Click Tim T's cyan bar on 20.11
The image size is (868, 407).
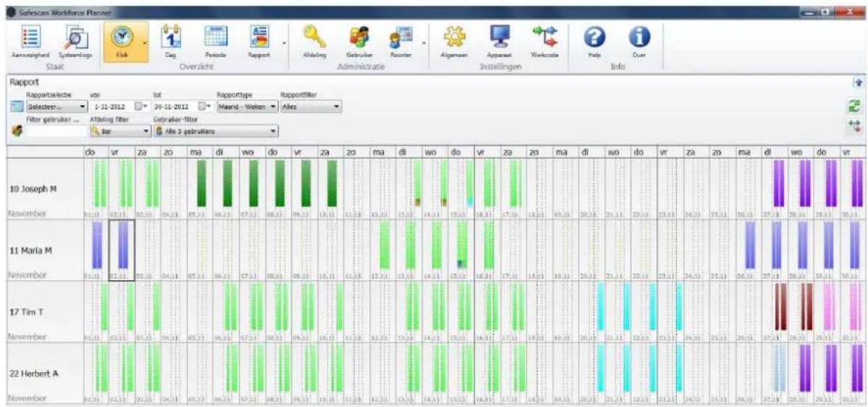click(601, 307)
